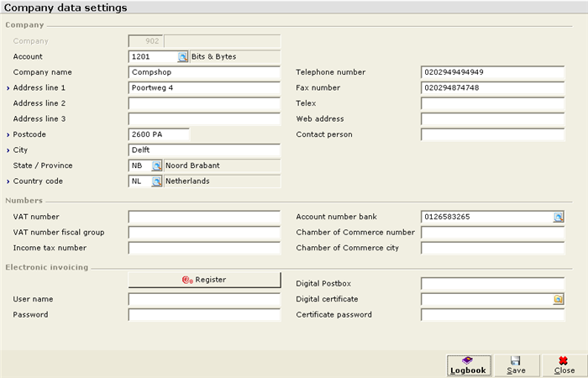
Task: Open the Country code lookup icon
Action: [157, 181]
